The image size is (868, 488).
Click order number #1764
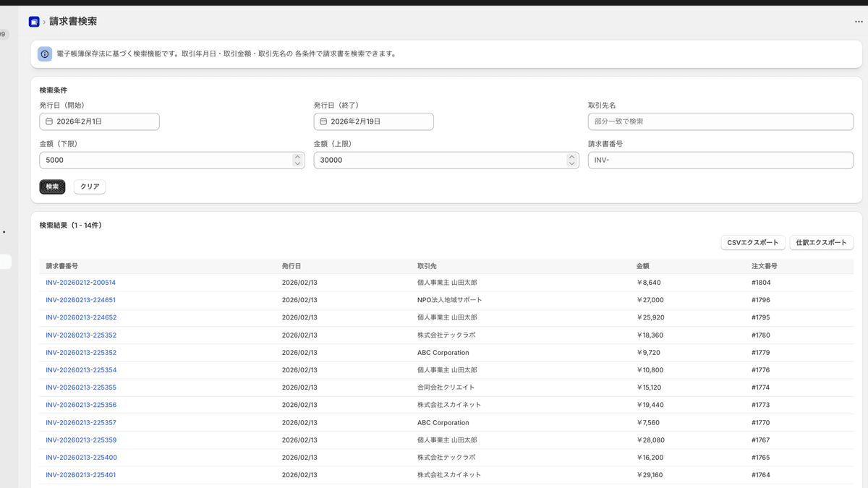pos(761,475)
